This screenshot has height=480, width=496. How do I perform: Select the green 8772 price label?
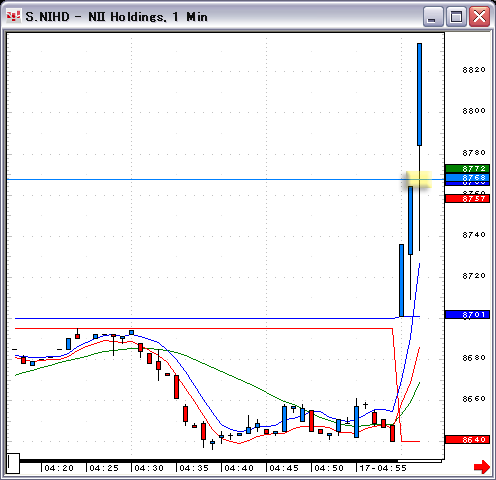pyautogui.click(x=467, y=169)
